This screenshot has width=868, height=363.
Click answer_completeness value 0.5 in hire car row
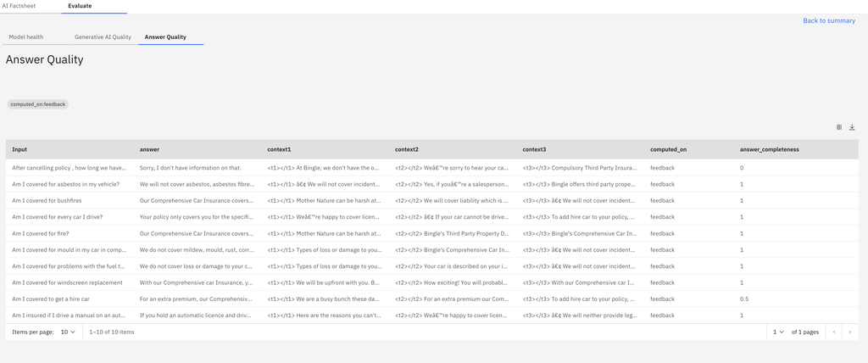[x=744, y=299]
